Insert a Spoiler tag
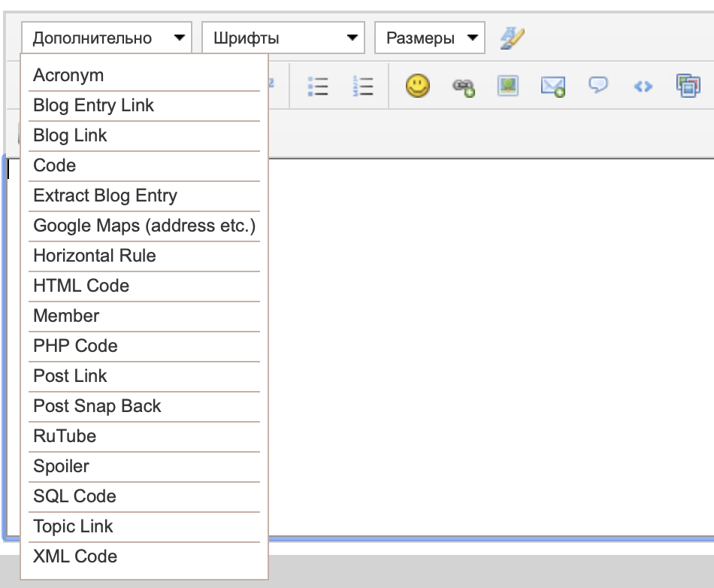The width and height of the screenshot is (714, 588). coord(144,466)
